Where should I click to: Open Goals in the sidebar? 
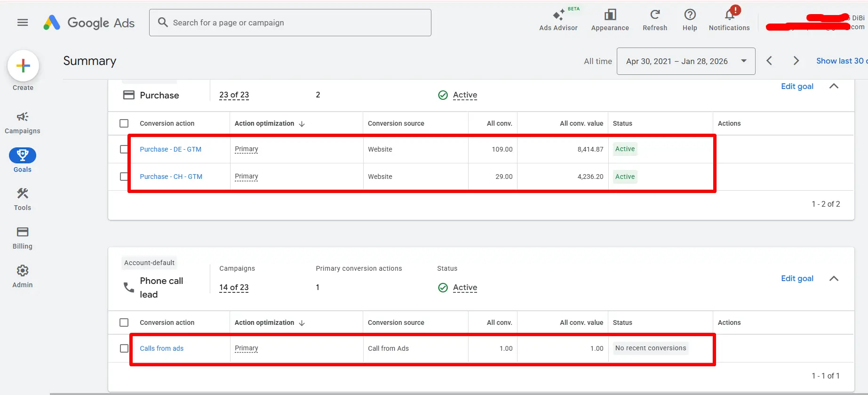pos(23,161)
